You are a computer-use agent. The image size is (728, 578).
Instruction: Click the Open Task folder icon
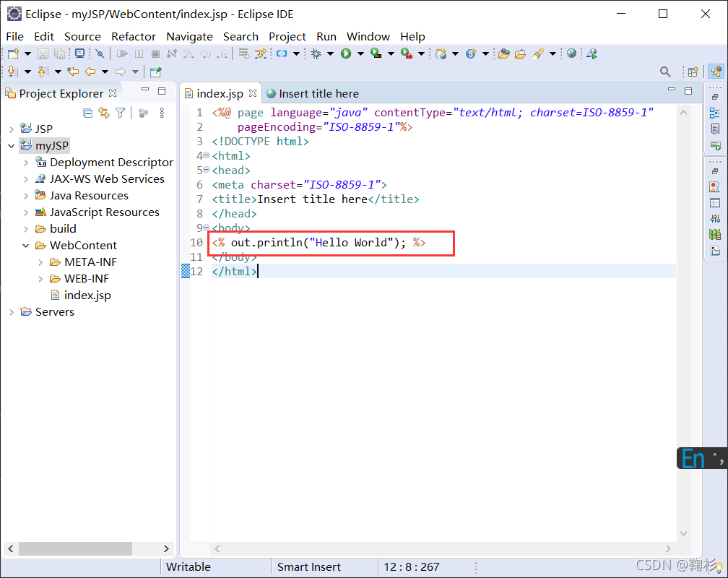(521, 54)
